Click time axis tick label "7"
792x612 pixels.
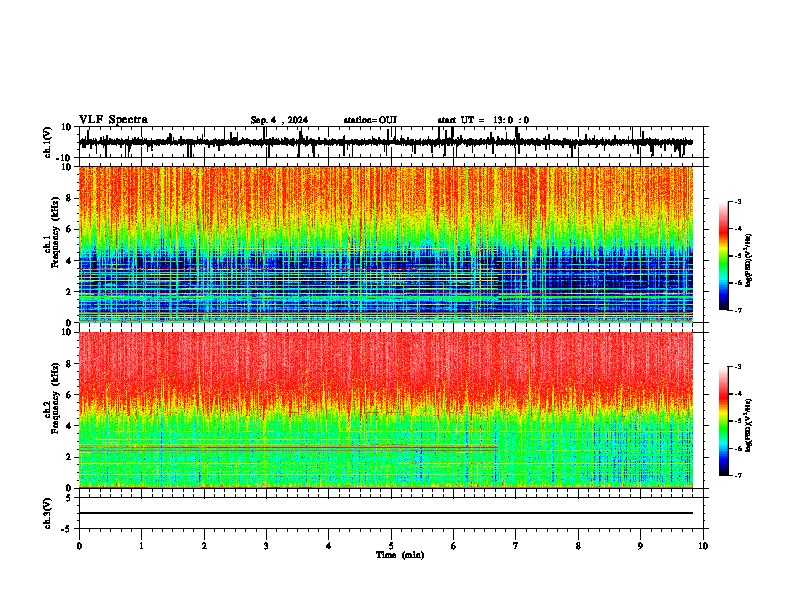coord(516,546)
